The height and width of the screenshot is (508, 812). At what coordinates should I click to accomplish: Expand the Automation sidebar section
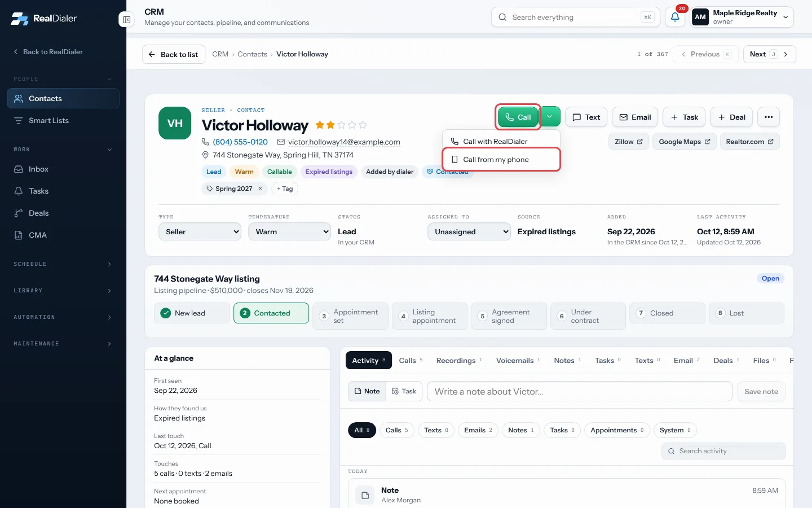(x=63, y=317)
